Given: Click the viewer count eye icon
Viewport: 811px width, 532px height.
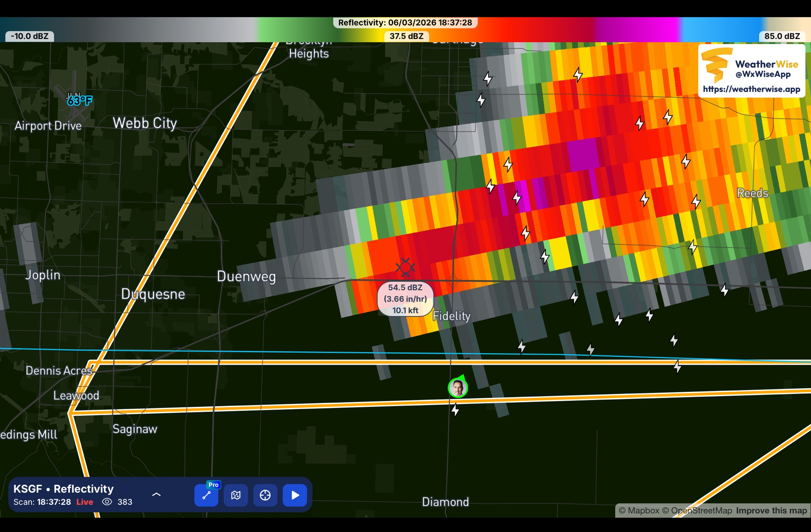Looking at the screenshot, I should click(x=107, y=502).
